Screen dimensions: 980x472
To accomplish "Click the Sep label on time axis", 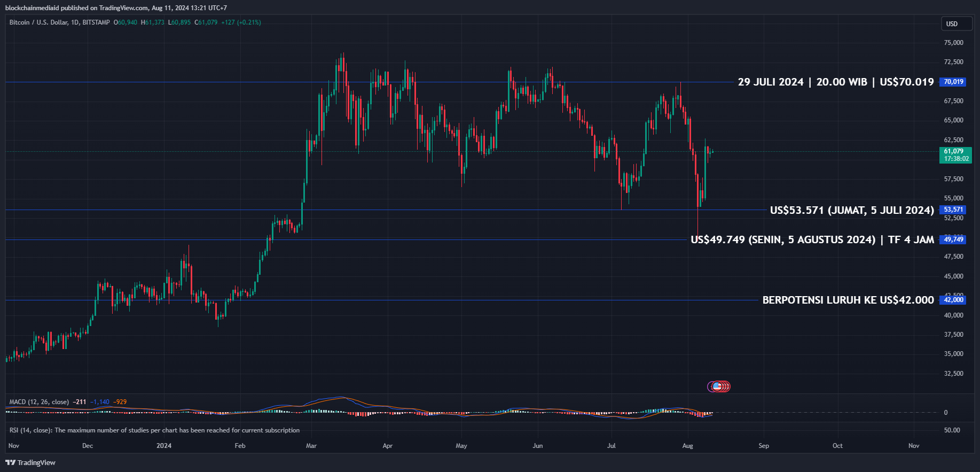I will point(764,446).
